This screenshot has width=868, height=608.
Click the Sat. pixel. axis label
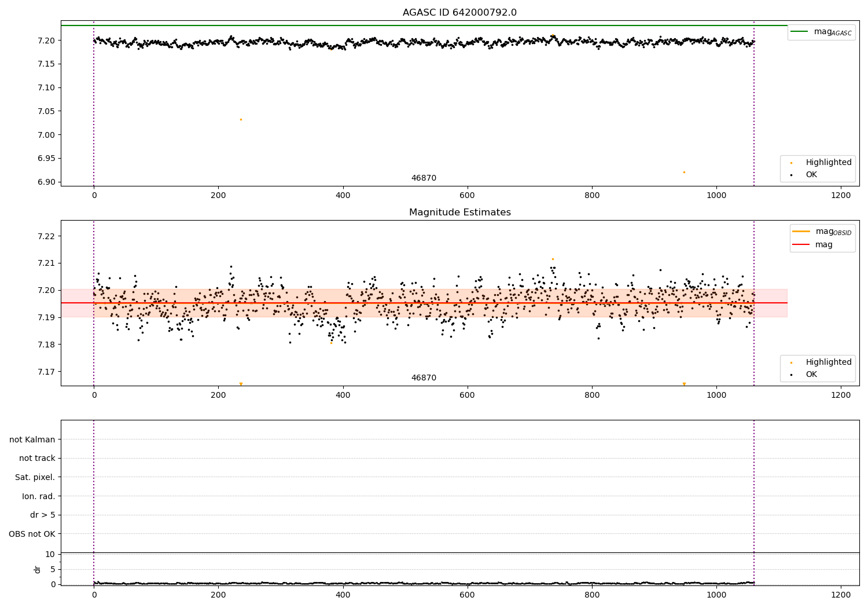click(35, 478)
